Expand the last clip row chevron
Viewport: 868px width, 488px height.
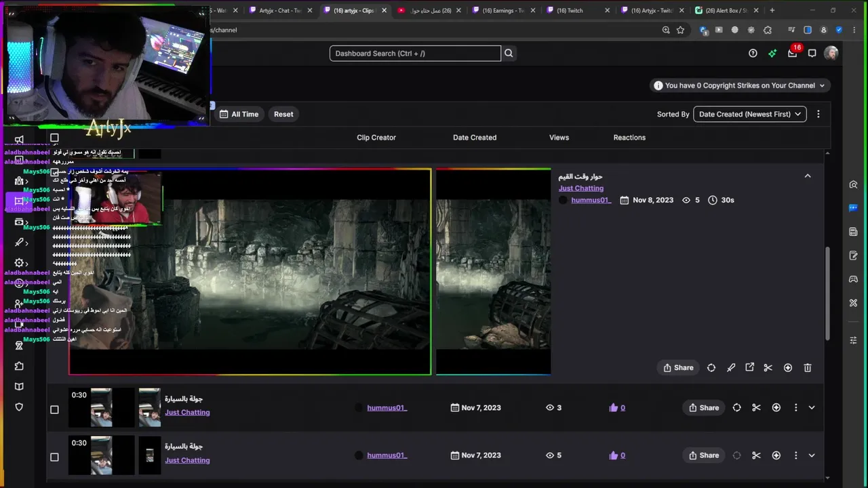pyautogui.click(x=812, y=455)
